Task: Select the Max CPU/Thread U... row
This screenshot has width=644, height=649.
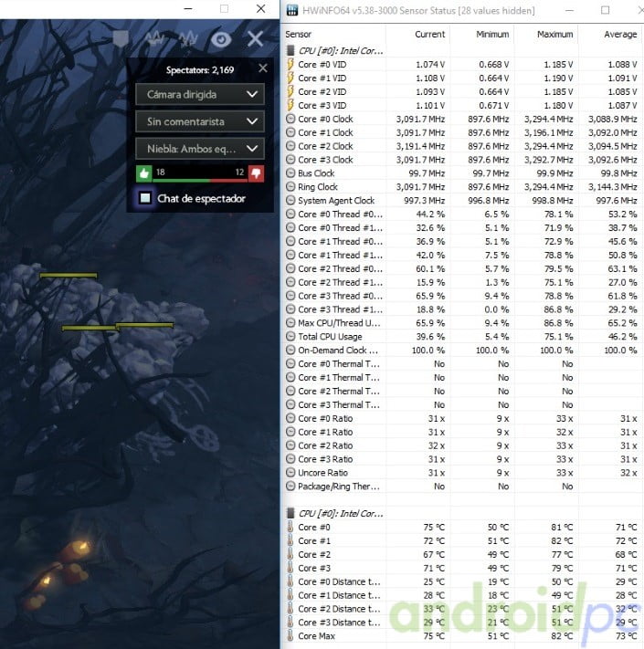Action: [x=462, y=323]
